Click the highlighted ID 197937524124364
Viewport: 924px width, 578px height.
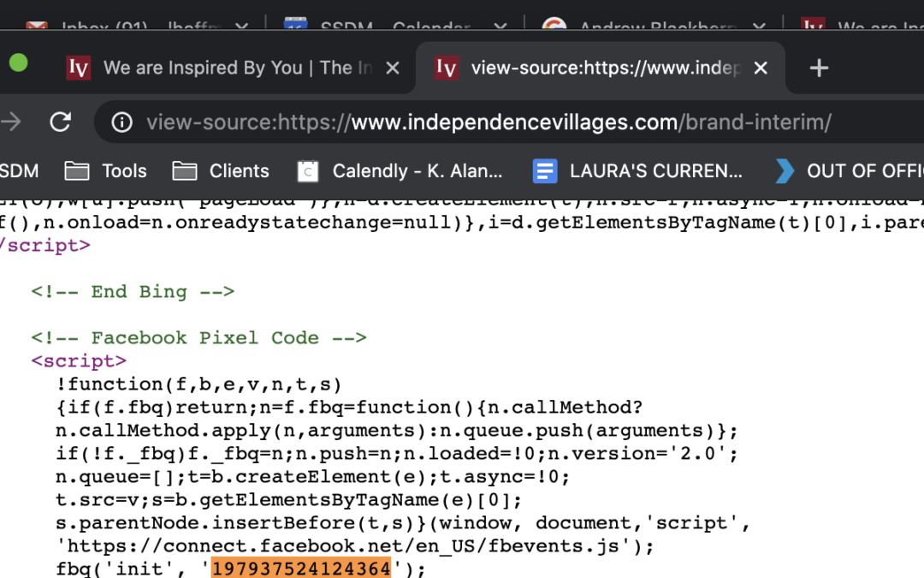[x=301, y=569]
